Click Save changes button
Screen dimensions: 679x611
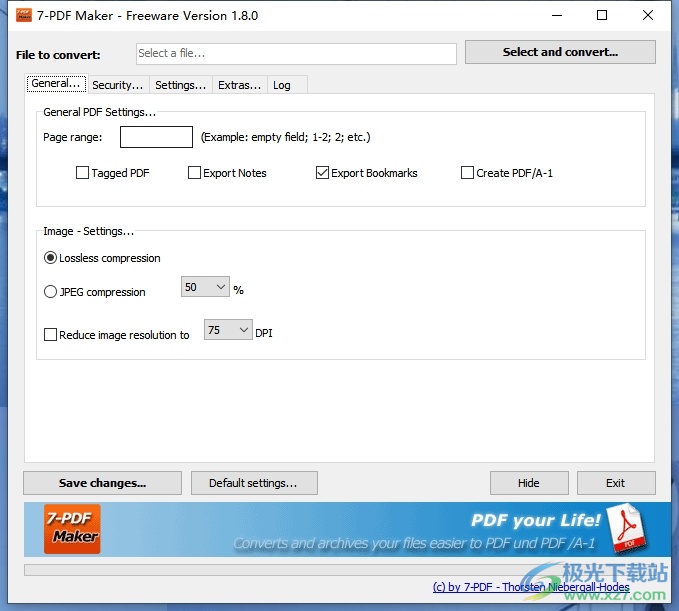(103, 483)
